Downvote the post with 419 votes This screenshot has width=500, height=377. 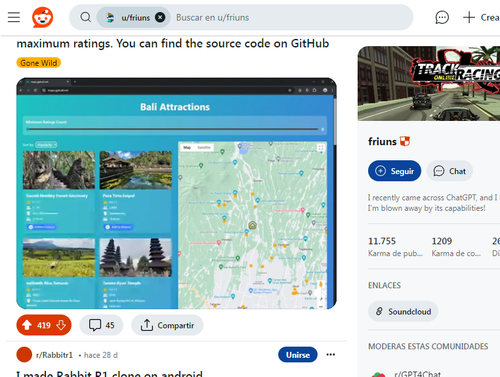pos(61,325)
